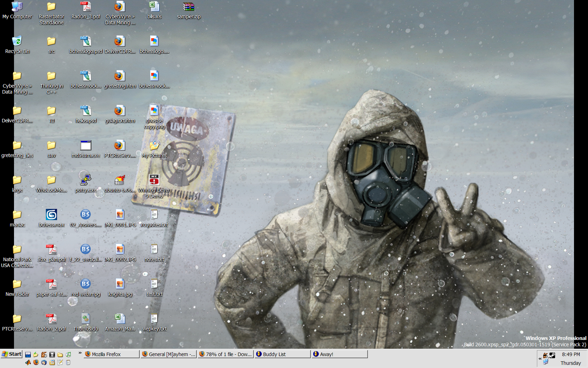Open the Start menu
Screen dimensions: 588x368
pyautogui.click(x=12, y=354)
